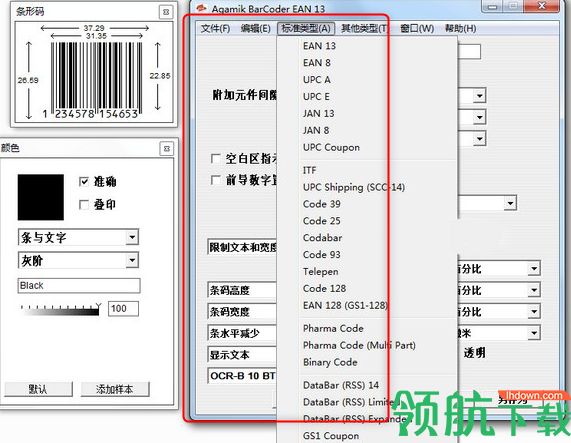The height and width of the screenshot is (443, 571).
Task: Select Pharma Code menu entry
Action: pos(333,328)
